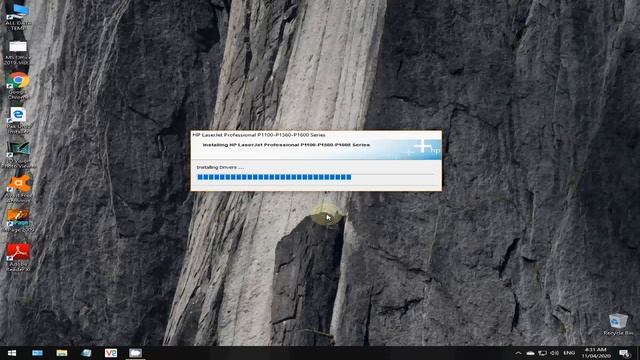The width and height of the screenshot is (640, 360).
Task: Click the 'Installing Drivers ...' status text
Action: tap(220, 167)
